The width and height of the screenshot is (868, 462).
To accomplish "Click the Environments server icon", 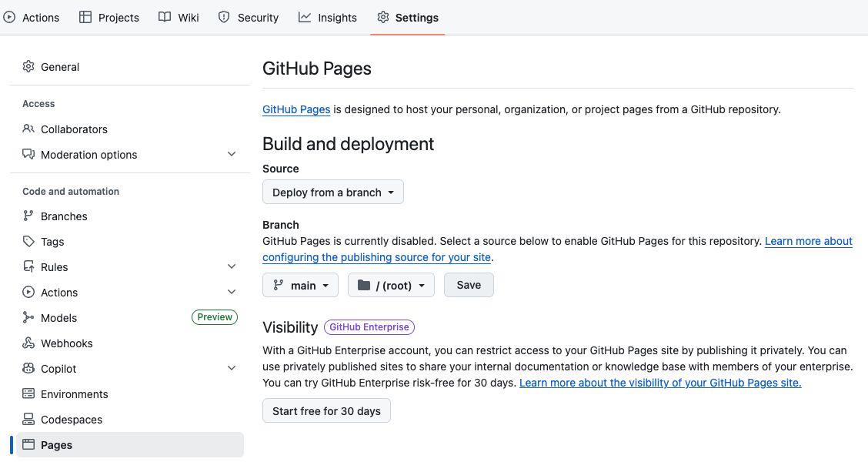I will coord(28,394).
